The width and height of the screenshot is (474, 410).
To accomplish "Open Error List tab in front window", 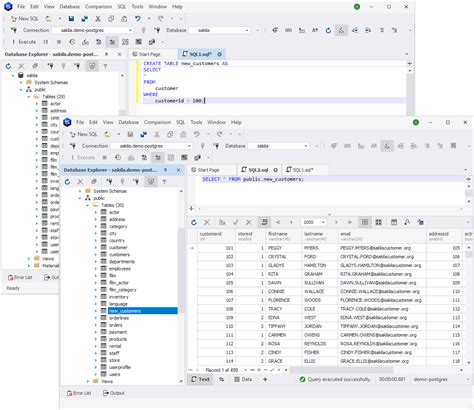I will point(79,393).
